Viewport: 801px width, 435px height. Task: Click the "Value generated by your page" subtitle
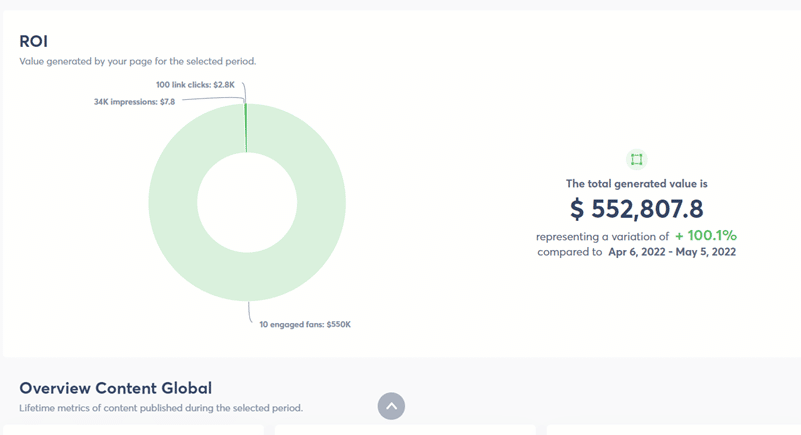[137, 61]
